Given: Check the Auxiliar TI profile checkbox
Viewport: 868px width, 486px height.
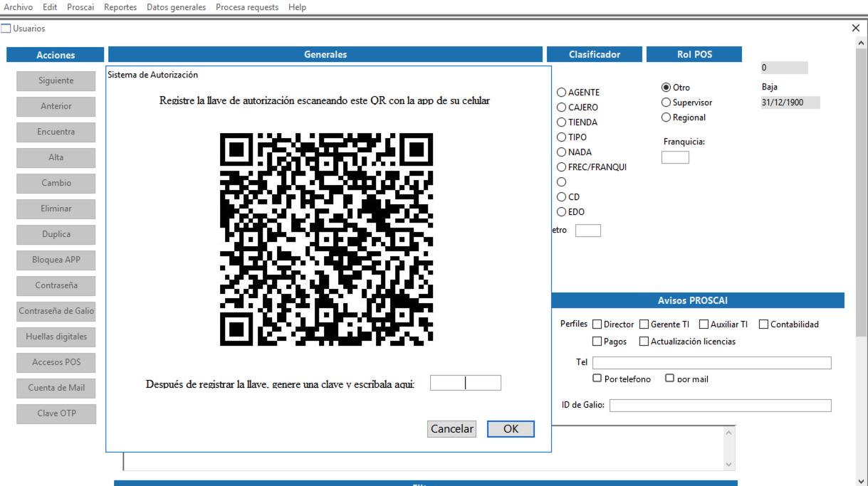Looking at the screenshot, I should tap(704, 324).
